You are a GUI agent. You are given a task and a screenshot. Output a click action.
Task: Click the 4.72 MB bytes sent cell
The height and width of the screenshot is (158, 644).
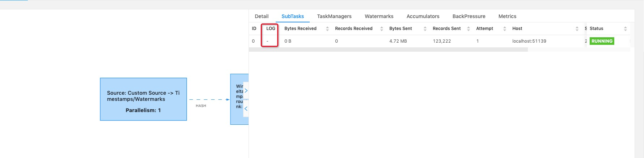[x=398, y=41]
